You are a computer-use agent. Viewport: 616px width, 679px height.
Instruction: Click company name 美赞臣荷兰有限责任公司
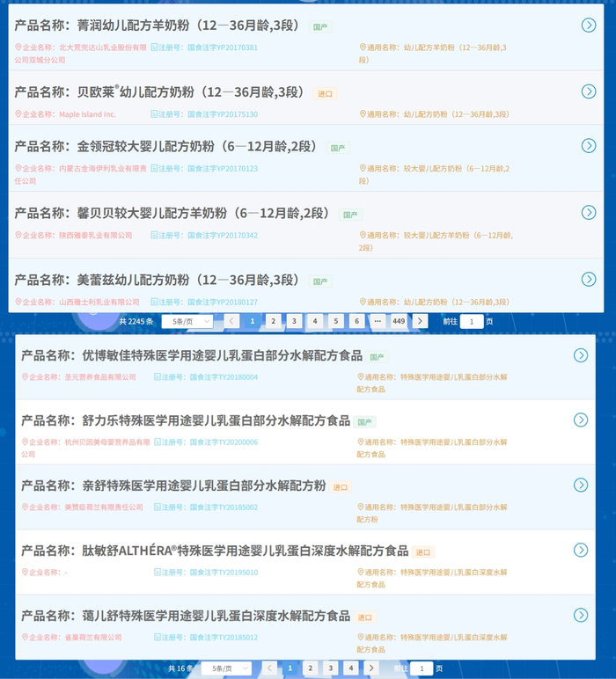[104, 507]
